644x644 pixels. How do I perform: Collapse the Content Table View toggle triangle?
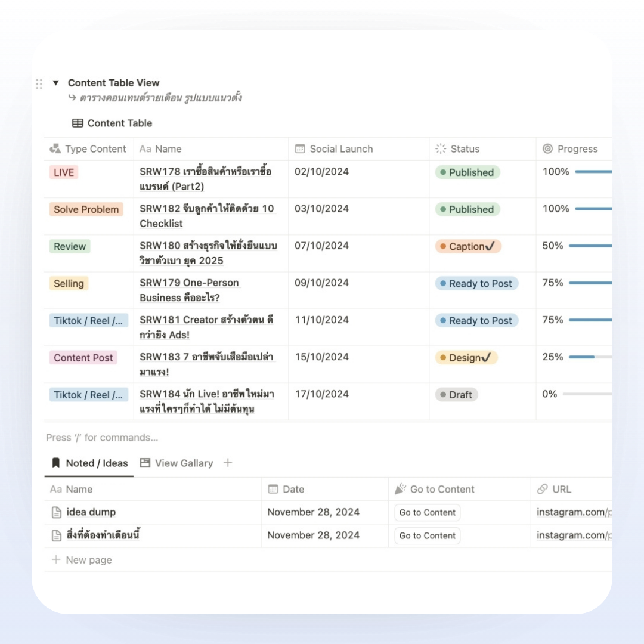click(x=56, y=83)
